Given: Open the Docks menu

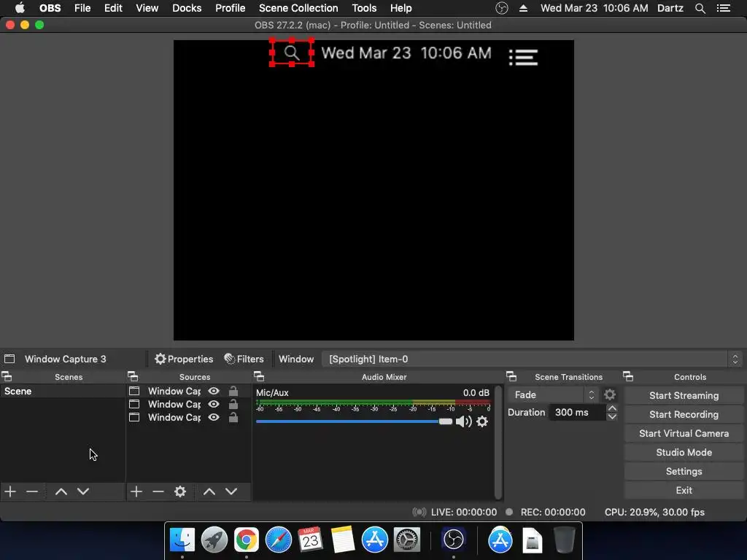Looking at the screenshot, I should [x=187, y=8].
